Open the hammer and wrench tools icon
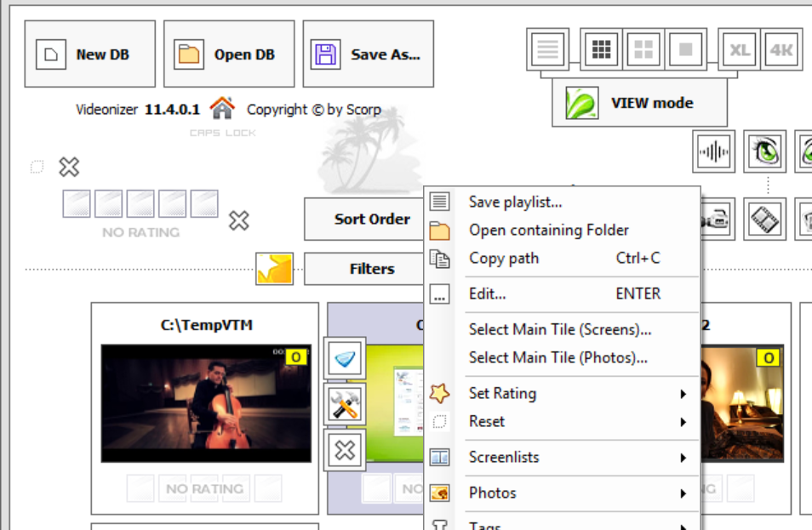 coord(345,404)
